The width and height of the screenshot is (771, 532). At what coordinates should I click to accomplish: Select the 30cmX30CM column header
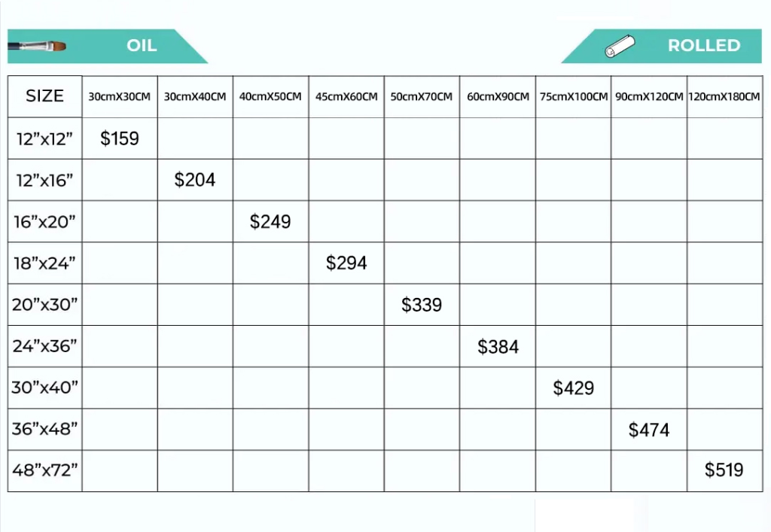pyautogui.click(x=120, y=97)
